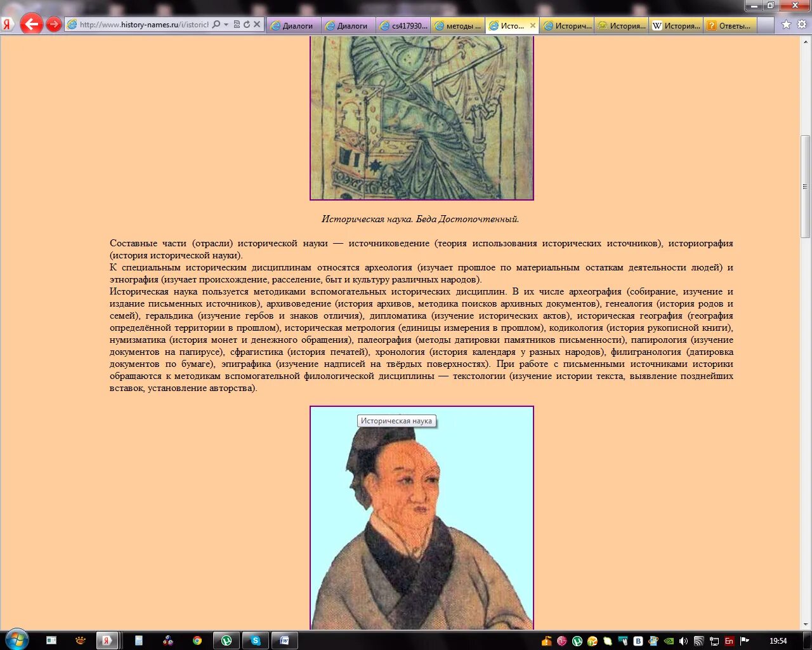Open uTorrent from the taskbar
The height and width of the screenshot is (650, 812).
pos(226,640)
